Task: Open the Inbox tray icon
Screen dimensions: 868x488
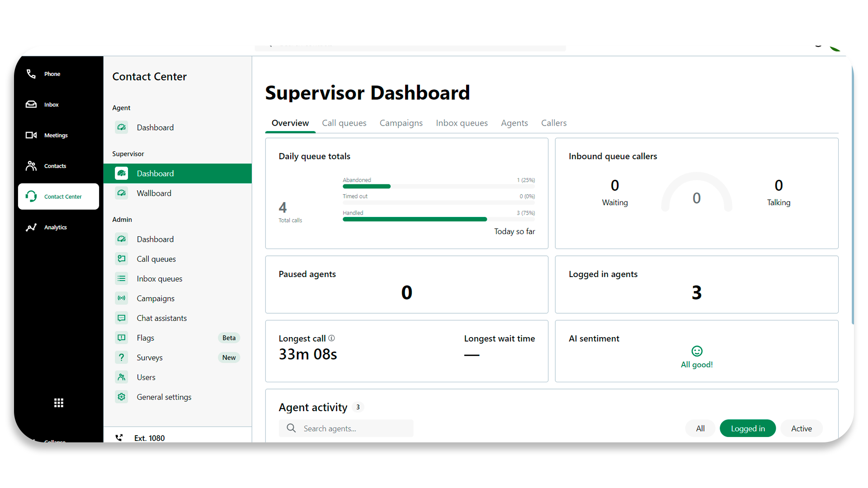Action: (x=31, y=104)
